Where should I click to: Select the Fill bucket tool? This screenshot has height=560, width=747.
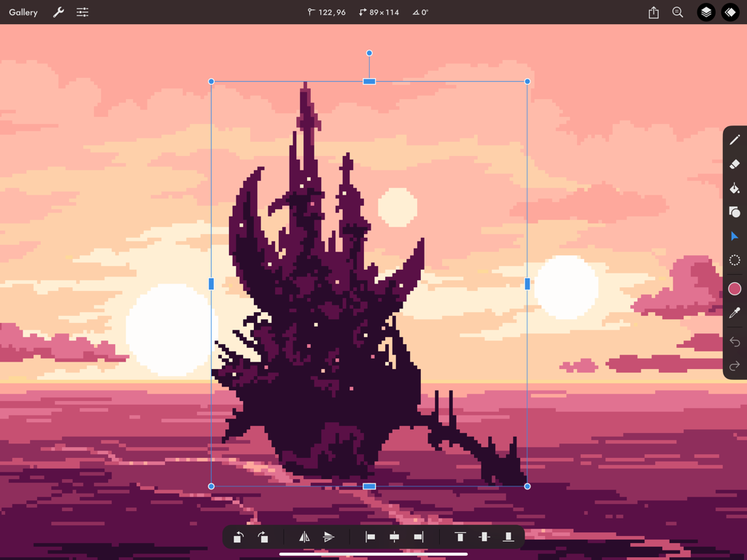(735, 188)
